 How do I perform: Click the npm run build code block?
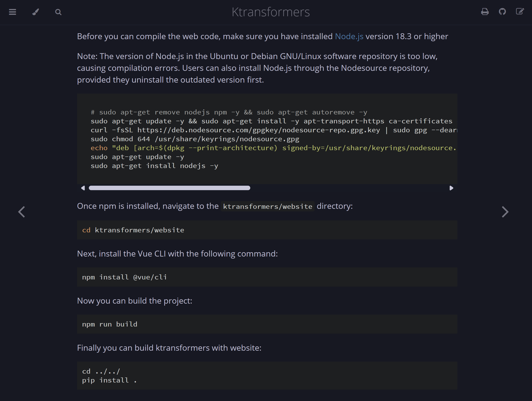[110, 324]
